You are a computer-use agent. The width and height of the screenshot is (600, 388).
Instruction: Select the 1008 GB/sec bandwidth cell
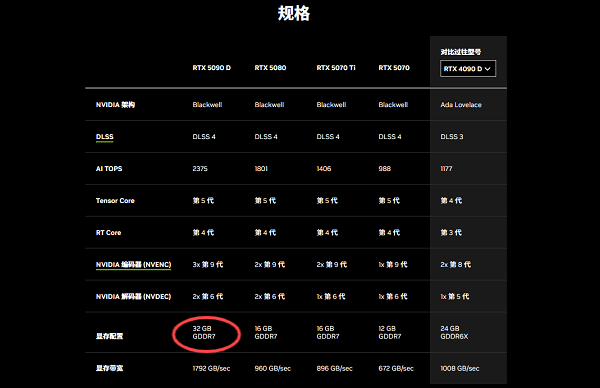click(460, 368)
